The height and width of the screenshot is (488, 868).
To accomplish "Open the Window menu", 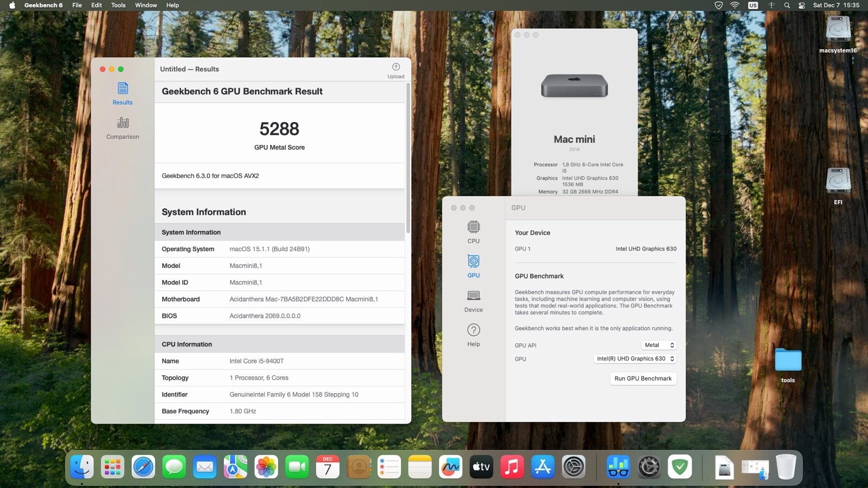I will [x=146, y=5].
